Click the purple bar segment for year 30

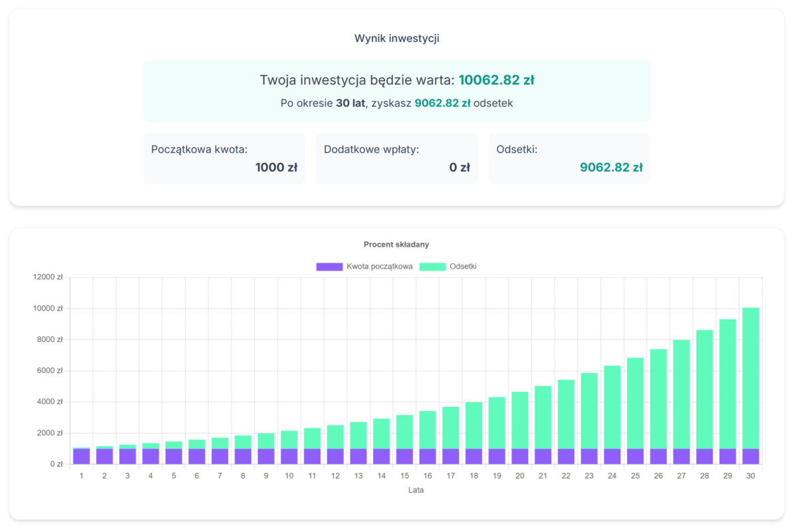click(x=750, y=456)
